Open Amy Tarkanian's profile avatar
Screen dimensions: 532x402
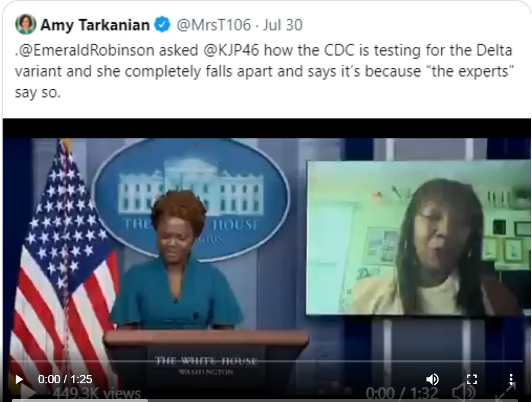pyautogui.click(x=25, y=24)
